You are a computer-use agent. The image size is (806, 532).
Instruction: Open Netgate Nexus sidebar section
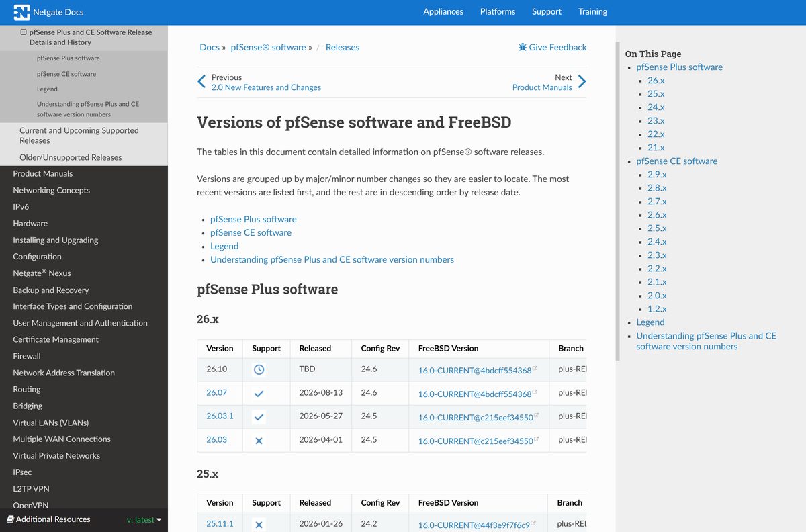42,273
